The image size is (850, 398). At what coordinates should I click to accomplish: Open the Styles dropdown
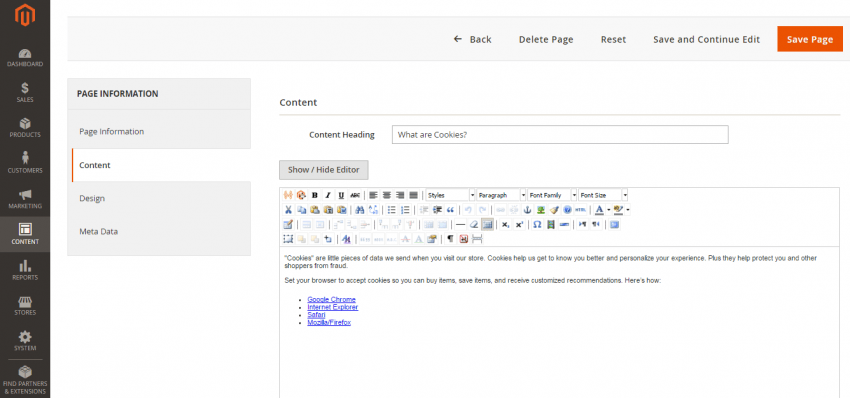451,195
